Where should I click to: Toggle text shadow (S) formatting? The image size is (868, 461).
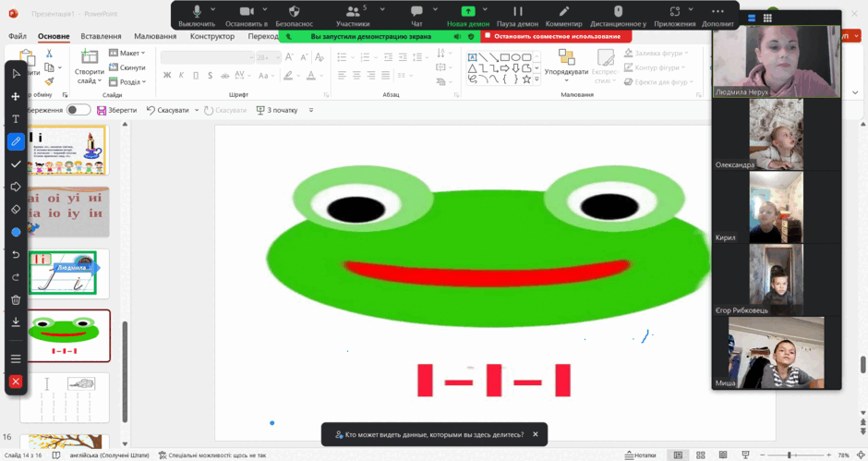(210, 76)
